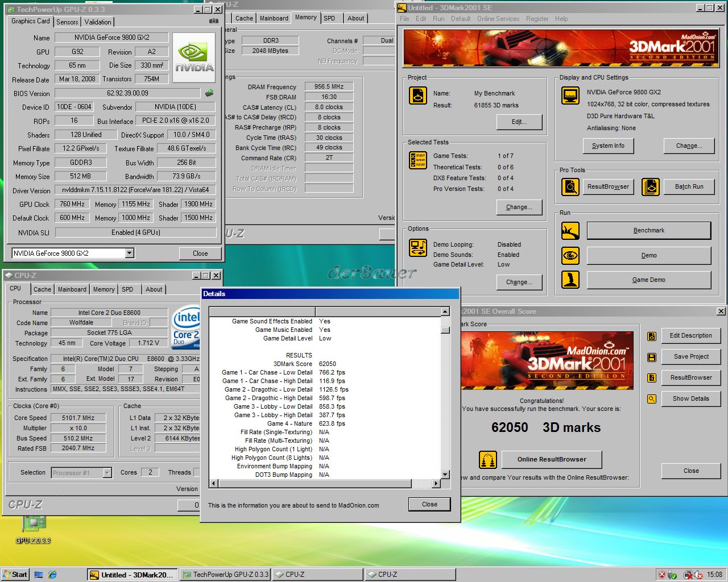Screen dimensions: 728x582
Task: Click the ResultBrowser icon in score window
Action: [652, 378]
